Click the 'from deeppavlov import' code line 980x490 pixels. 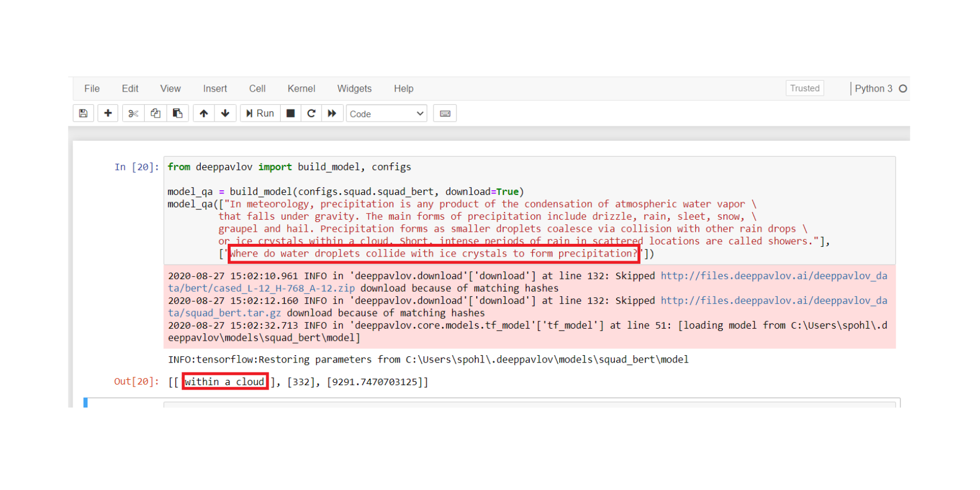coord(289,167)
